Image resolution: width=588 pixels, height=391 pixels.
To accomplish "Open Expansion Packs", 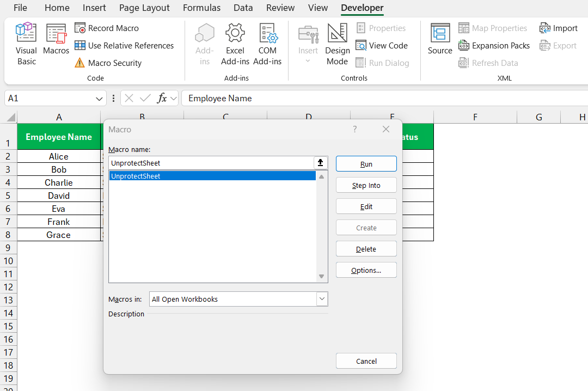I will 494,45.
